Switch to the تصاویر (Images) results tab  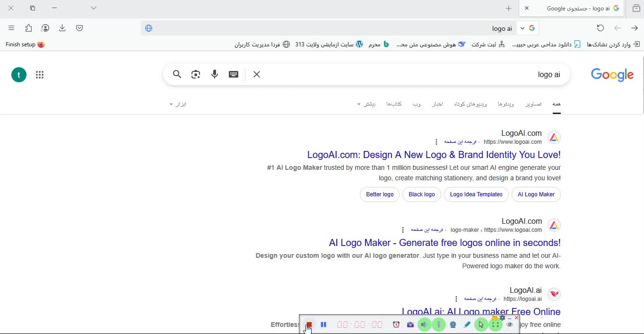coord(534,104)
